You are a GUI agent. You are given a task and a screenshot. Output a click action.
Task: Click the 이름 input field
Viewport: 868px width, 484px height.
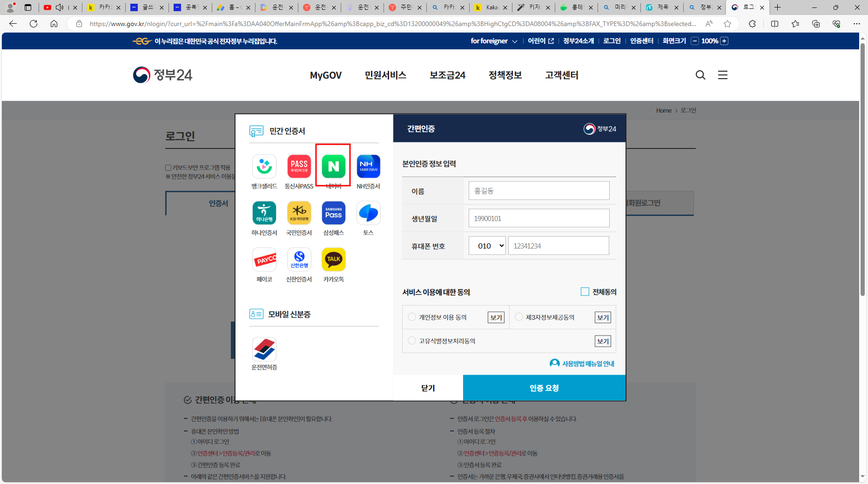539,191
